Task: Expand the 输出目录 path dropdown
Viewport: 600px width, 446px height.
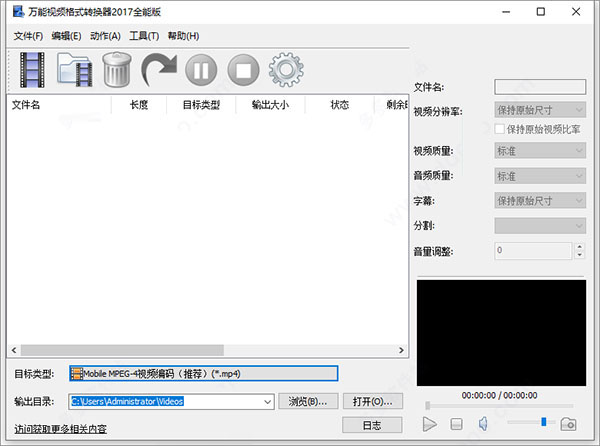Action: point(266,401)
